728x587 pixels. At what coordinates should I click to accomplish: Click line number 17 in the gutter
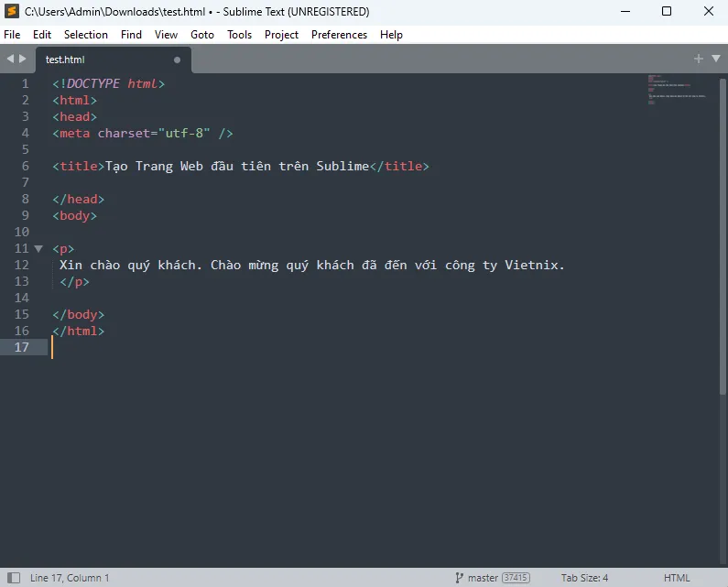(x=21, y=347)
